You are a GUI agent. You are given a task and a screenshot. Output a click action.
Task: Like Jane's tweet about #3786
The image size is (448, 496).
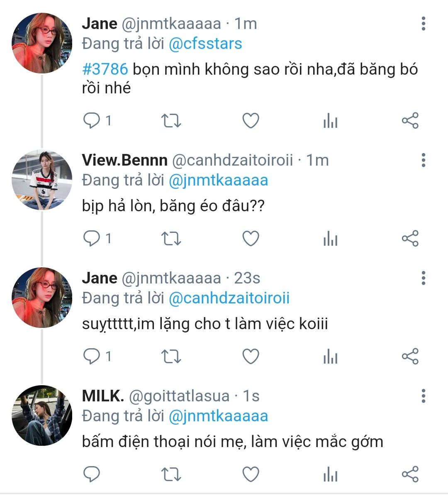tap(251, 121)
